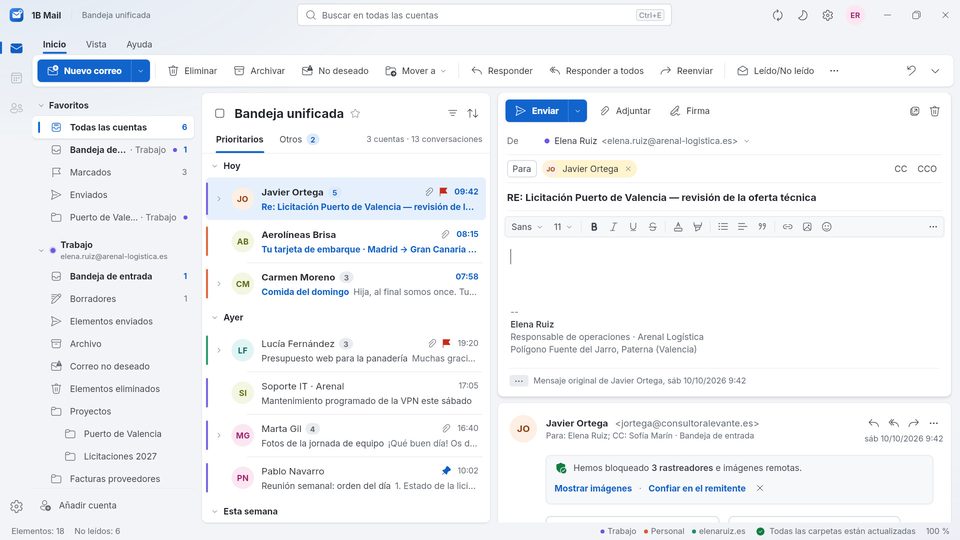Click the sort order arrows icon
Viewport: 960px width, 540px height.
[x=473, y=113]
